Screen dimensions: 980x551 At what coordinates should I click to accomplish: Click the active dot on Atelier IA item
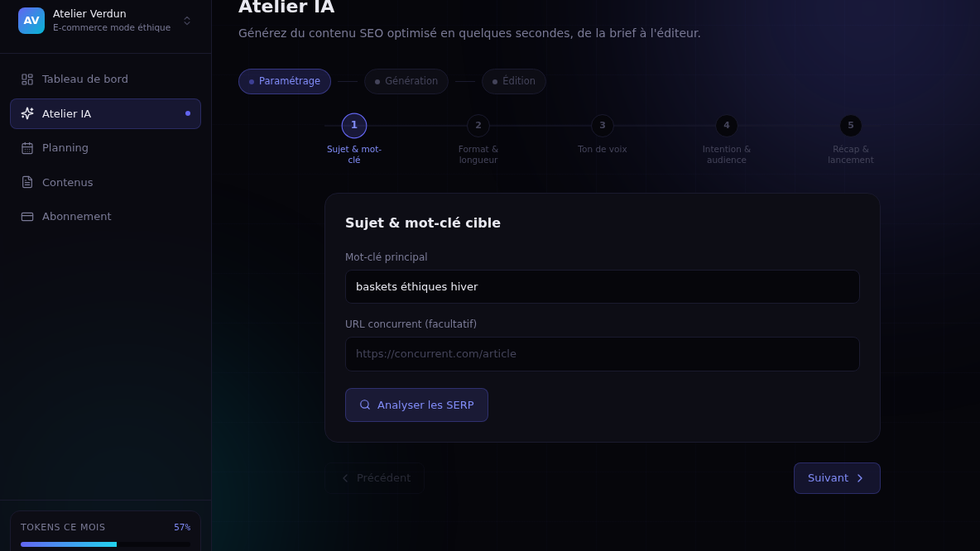[x=188, y=113]
